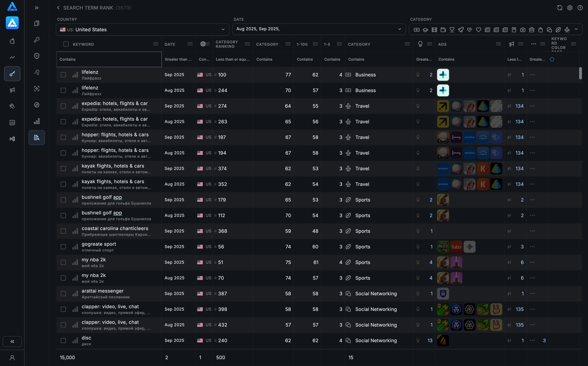Viewport: 588px width, 366px height.
Task: Open the settings gear icon
Action: tap(570, 8)
